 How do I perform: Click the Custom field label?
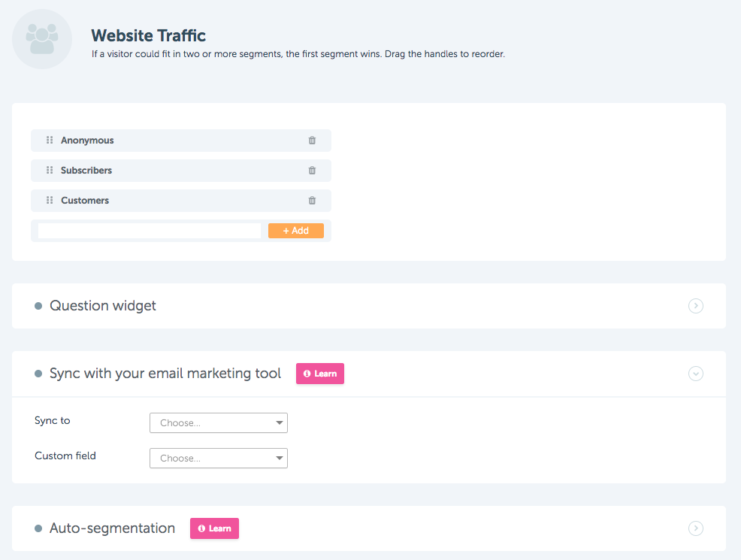pyautogui.click(x=65, y=456)
